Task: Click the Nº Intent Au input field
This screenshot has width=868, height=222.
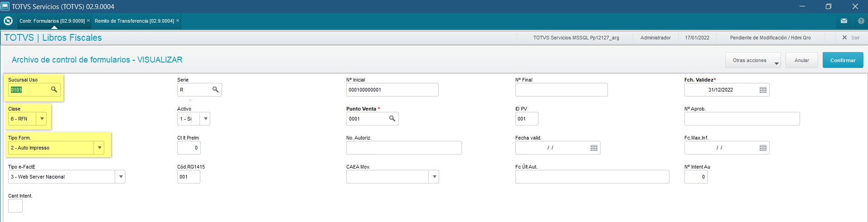Action: [696, 177]
